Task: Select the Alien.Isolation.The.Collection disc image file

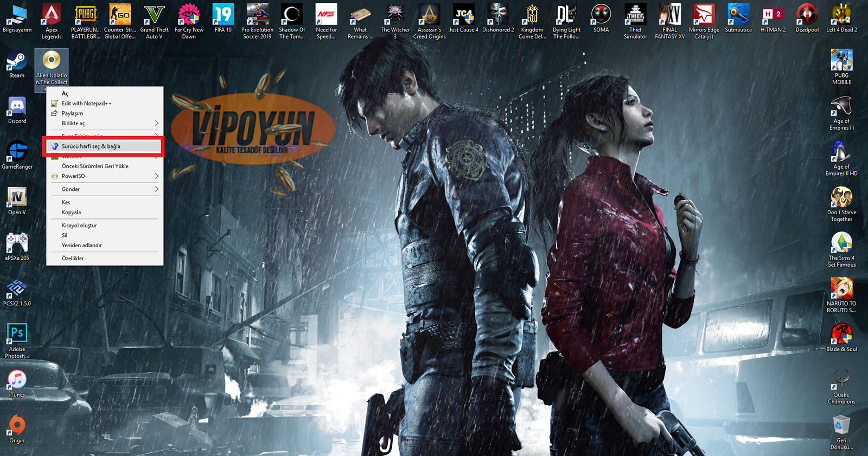Action: coord(52,69)
